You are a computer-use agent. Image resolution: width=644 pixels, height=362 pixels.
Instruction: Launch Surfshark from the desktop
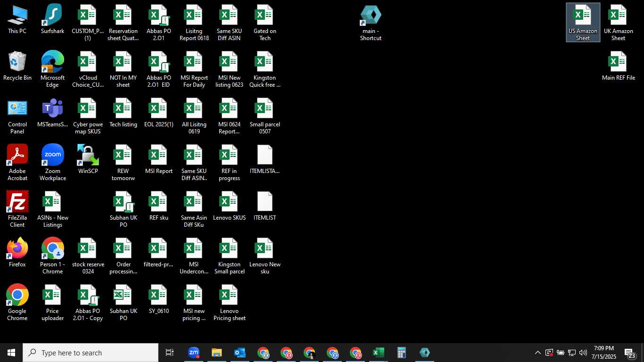pyautogui.click(x=52, y=20)
